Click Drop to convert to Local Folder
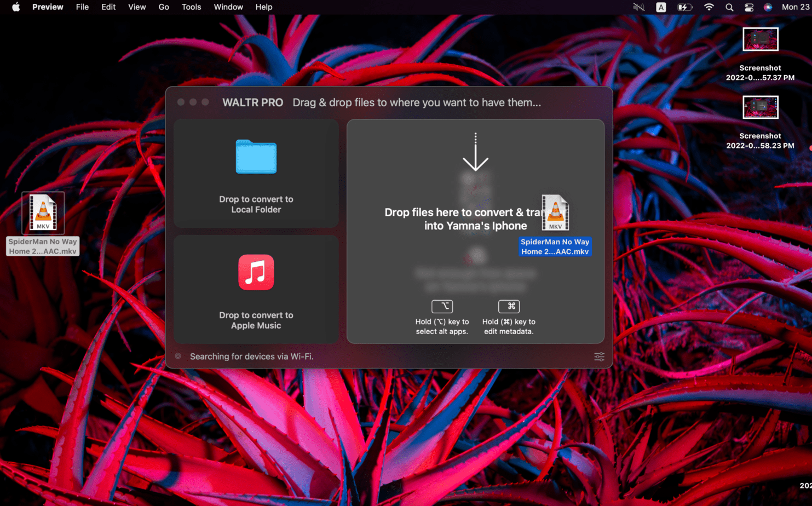Image resolution: width=812 pixels, height=506 pixels. coord(256,204)
